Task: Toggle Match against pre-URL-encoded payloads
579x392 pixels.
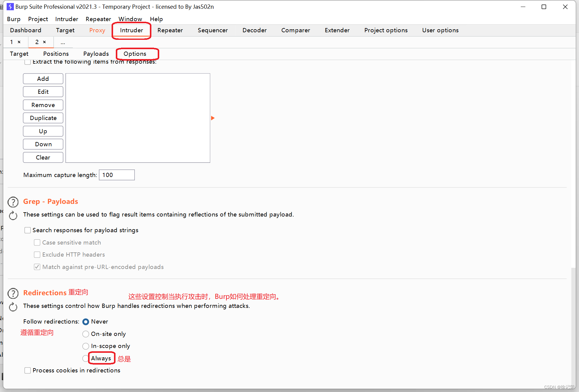Action: (37, 267)
